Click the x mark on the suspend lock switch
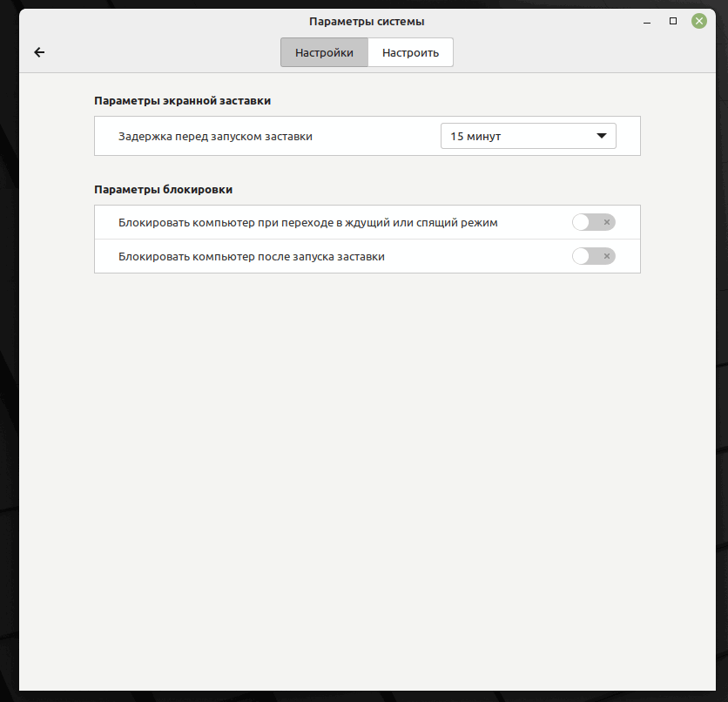Viewport: 728px width, 702px height. tap(607, 222)
